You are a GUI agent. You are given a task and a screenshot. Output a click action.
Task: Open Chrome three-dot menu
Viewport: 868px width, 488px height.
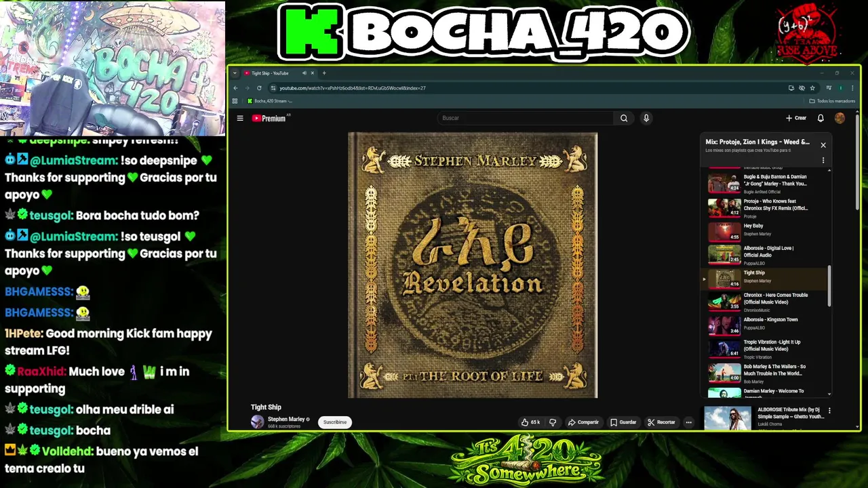[x=852, y=88]
